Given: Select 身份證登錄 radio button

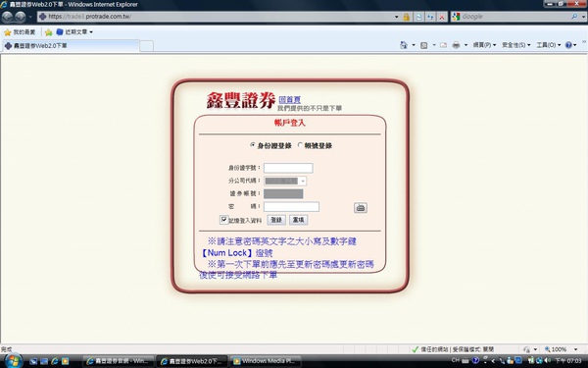Looking at the screenshot, I should pos(253,145).
